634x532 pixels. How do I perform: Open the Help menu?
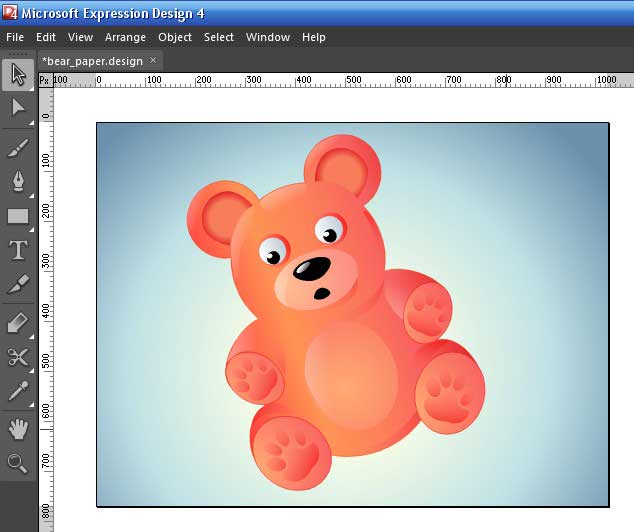click(x=314, y=37)
